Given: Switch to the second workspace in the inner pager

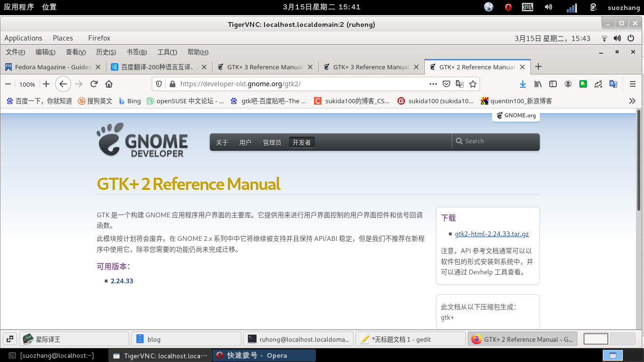Looking at the screenshot, I should coord(623,339).
